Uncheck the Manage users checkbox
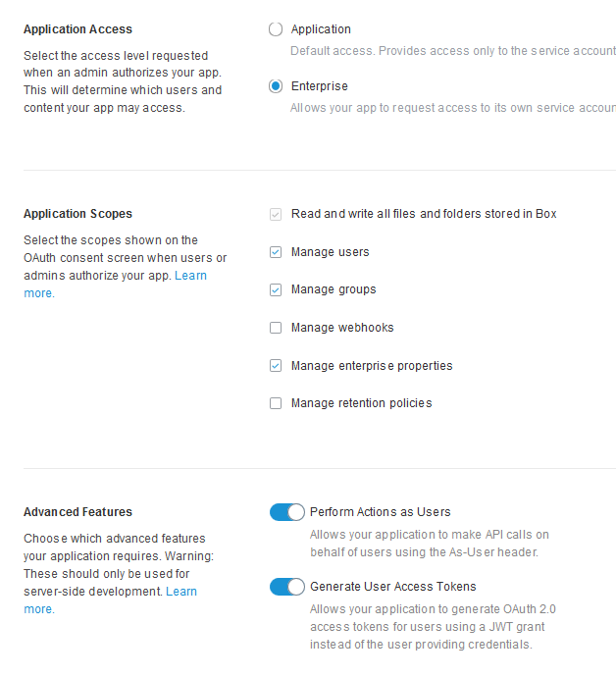Screen dimensions: 616x677 pos(276,252)
